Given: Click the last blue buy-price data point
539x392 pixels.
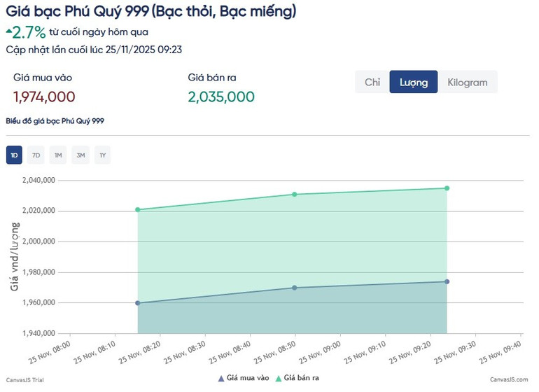Looking at the screenshot, I should coord(447,281).
